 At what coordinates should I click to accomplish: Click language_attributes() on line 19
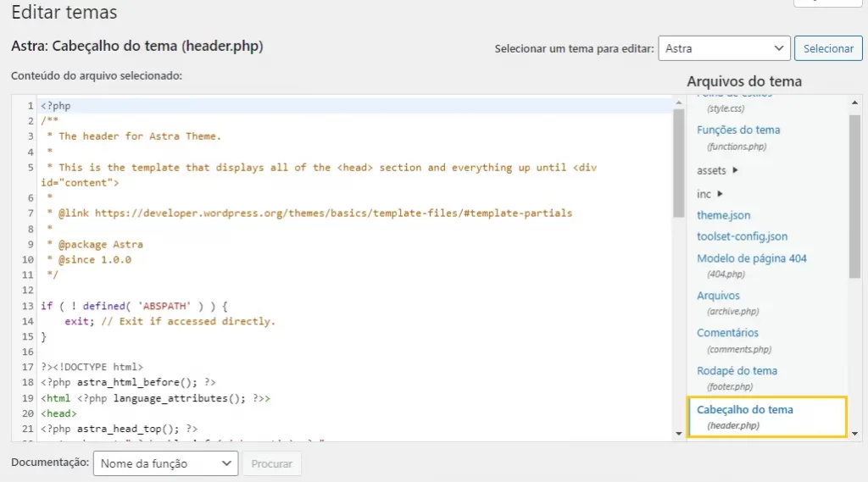coord(180,398)
